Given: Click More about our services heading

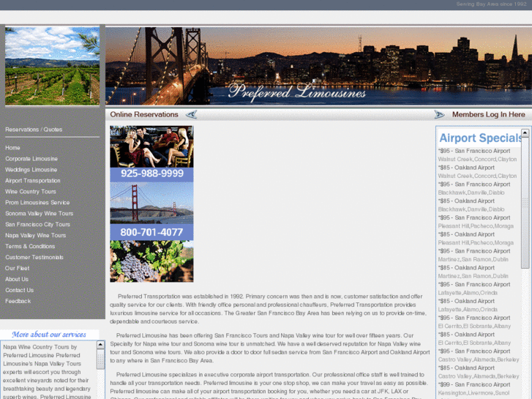Looking at the screenshot, I should tap(49, 335).
